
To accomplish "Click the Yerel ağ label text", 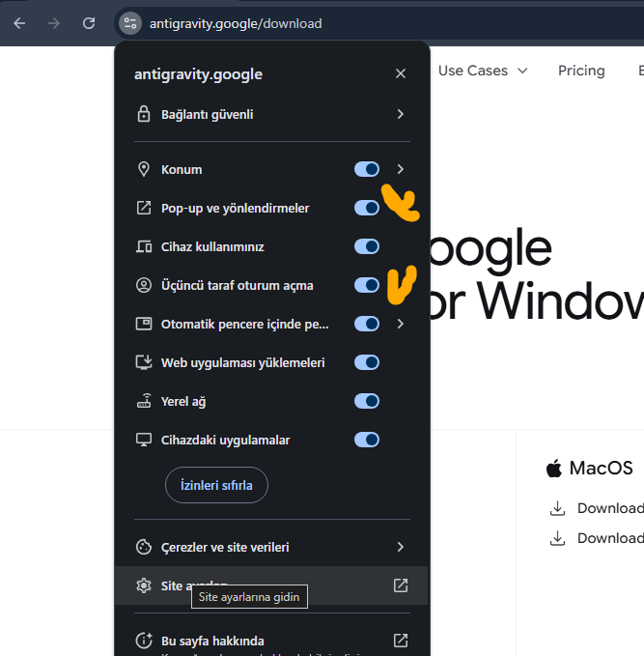I will click(183, 401).
